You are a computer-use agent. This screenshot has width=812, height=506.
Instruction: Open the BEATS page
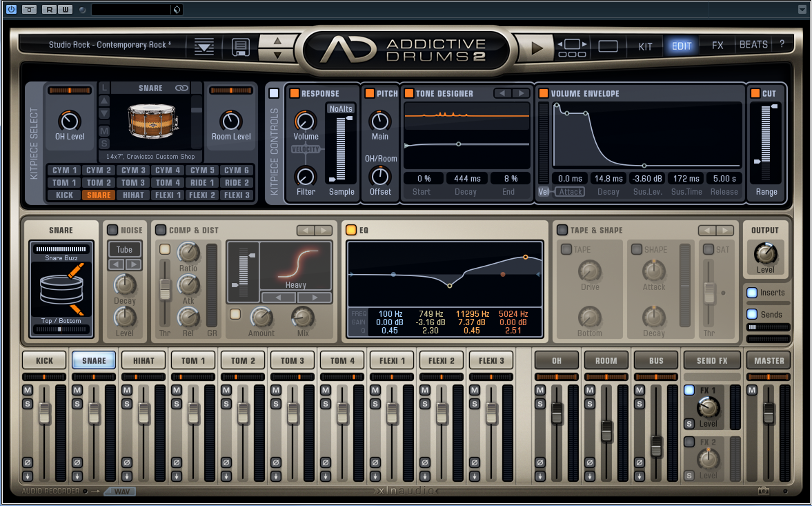point(753,45)
